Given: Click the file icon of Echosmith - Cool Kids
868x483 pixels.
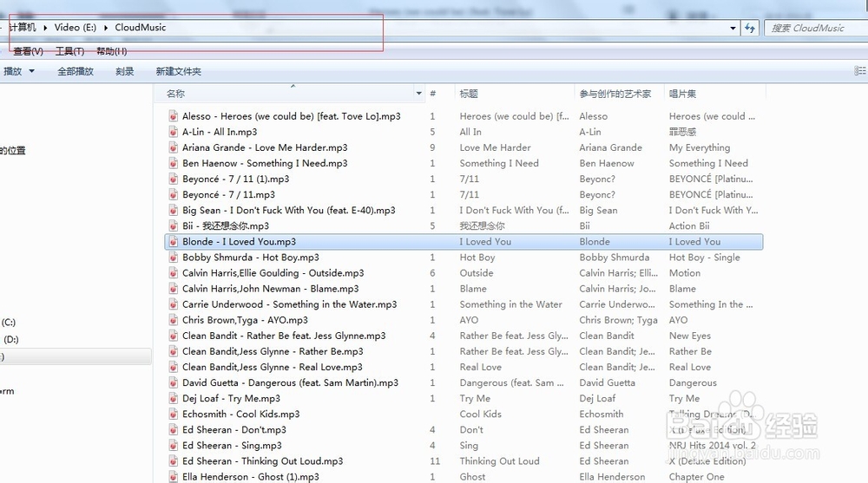Looking at the screenshot, I should point(174,414).
